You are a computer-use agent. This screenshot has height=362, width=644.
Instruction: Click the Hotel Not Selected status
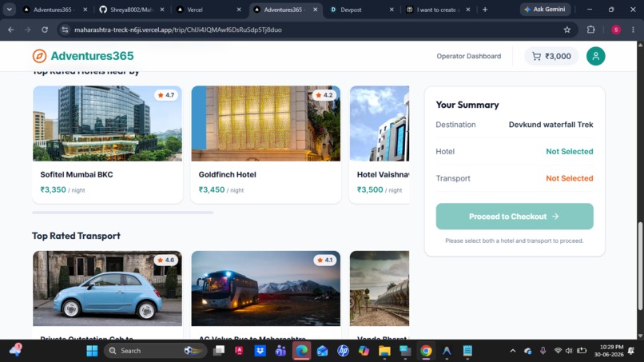coord(569,151)
